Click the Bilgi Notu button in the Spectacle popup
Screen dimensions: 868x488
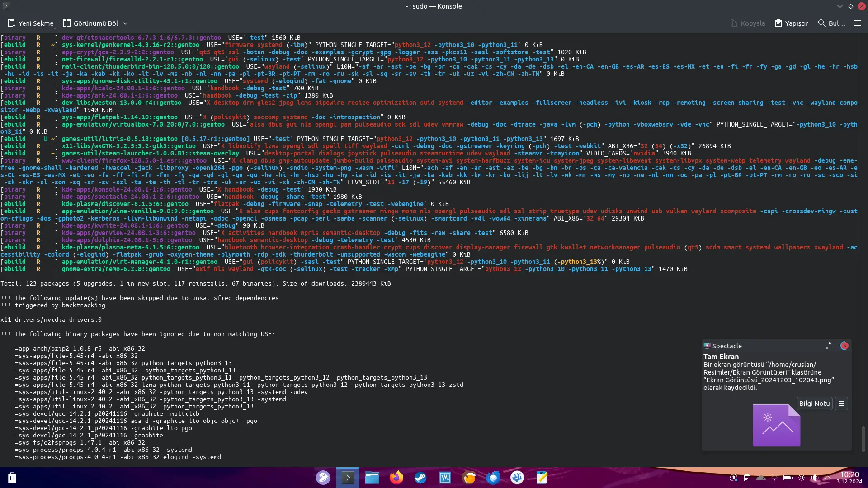click(814, 404)
